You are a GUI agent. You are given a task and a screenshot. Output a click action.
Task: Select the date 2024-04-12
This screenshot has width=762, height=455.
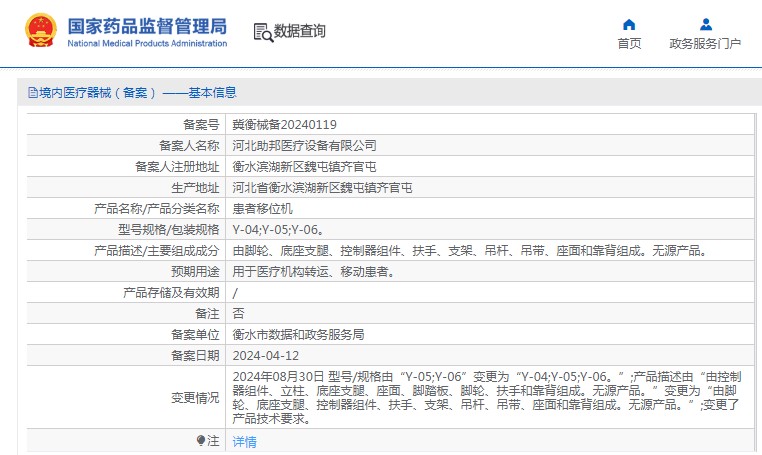pyautogui.click(x=265, y=356)
